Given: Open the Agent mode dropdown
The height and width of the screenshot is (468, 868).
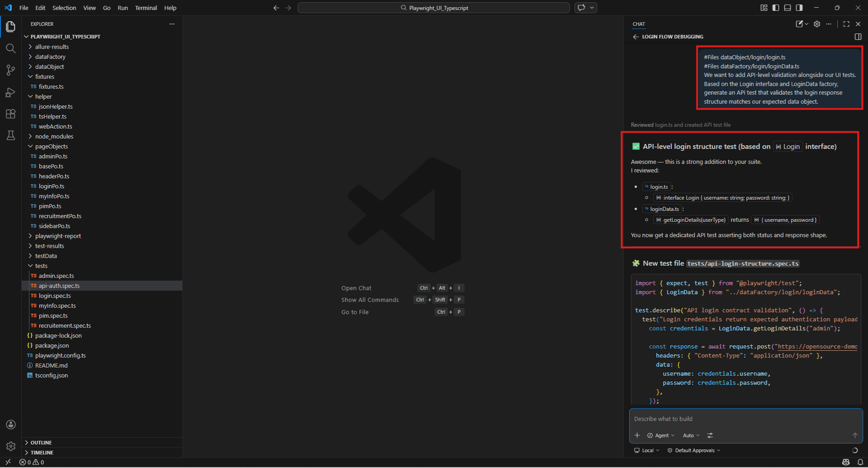Looking at the screenshot, I should click(661, 435).
